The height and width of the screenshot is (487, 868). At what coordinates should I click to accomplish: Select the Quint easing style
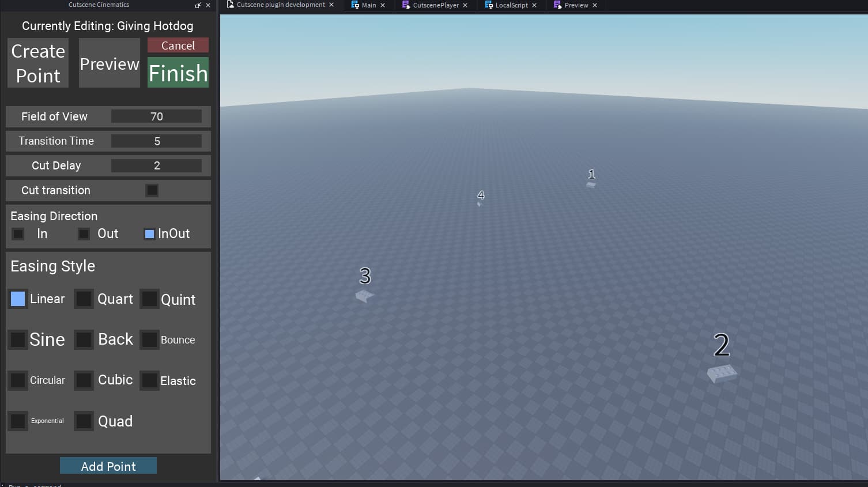tap(149, 299)
